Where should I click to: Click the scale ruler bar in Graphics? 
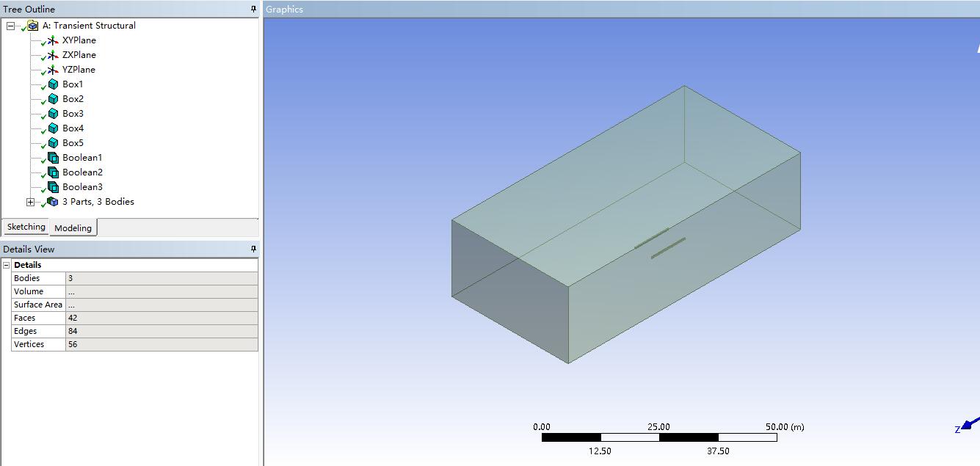659,437
